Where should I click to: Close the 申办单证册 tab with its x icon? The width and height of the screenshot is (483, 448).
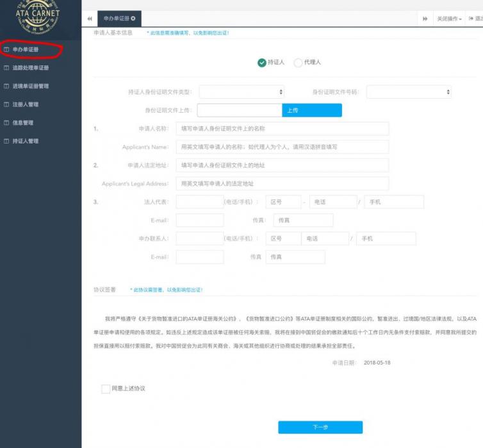coord(133,19)
